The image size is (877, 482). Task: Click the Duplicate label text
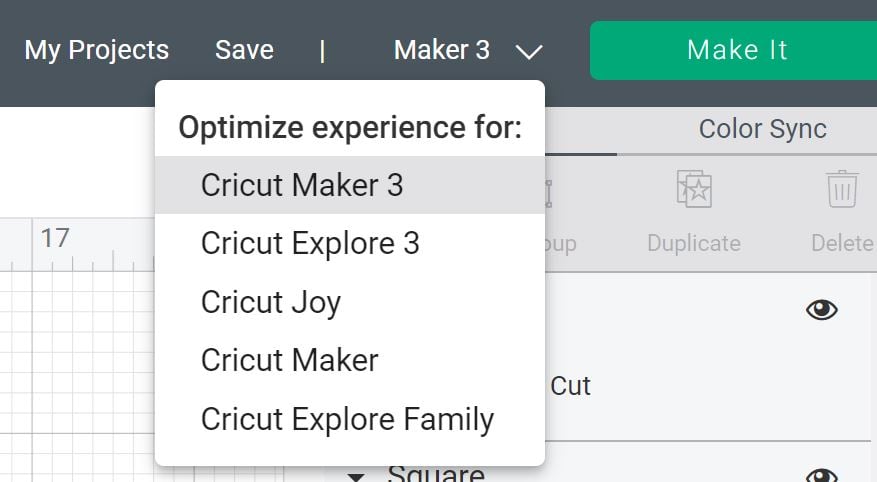click(x=694, y=243)
